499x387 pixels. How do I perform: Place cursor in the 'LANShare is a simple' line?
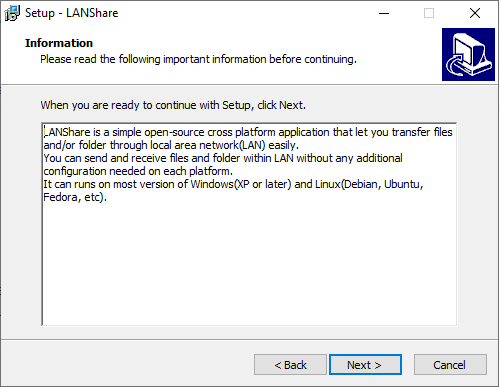248,132
